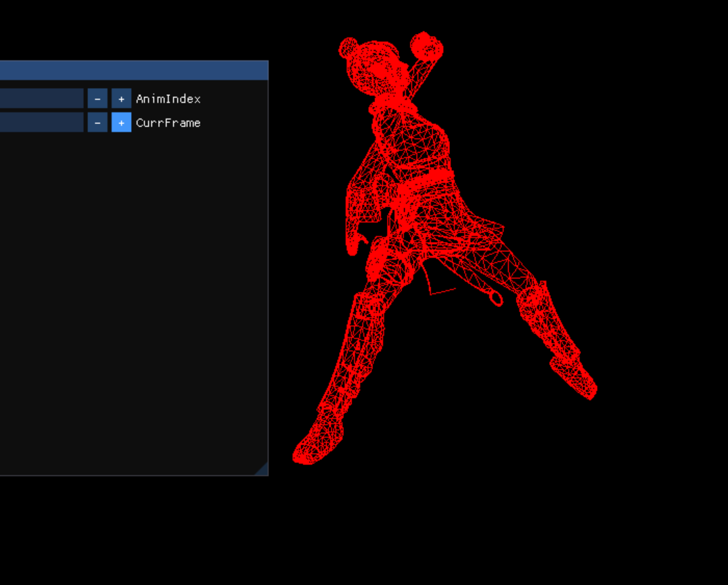Click the CurrFrame label text
This screenshot has height=585, width=728.
click(x=168, y=123)
